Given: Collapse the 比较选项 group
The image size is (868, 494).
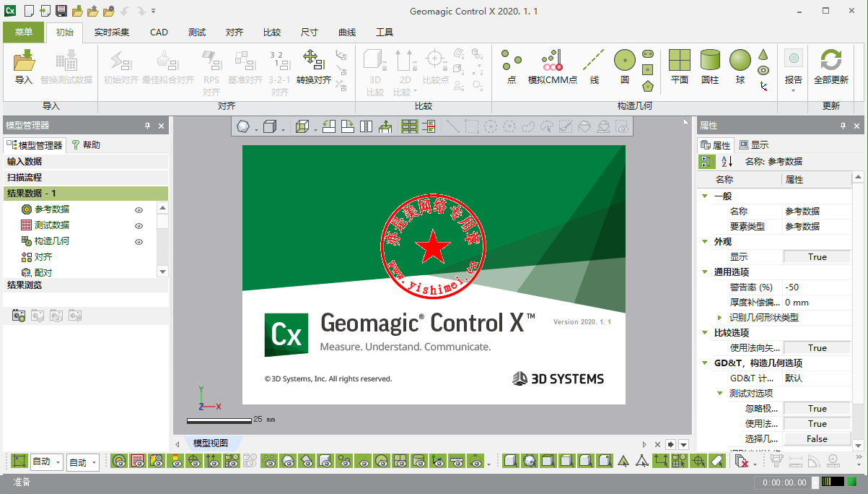Looking at the screenshot, I should click(704, 332).
